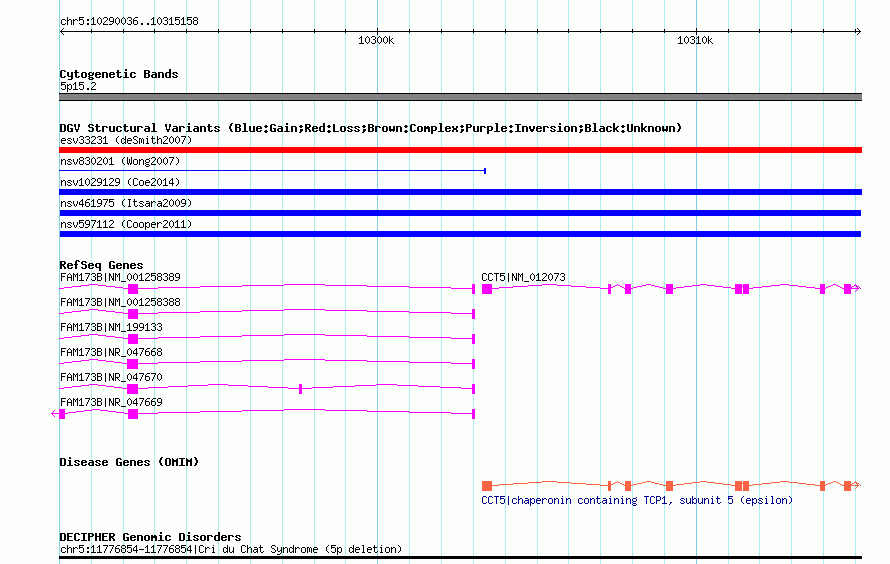This screenshot has height=564, width=890.
Task: Click the left arrow of FAM173B|NR_047669
Action: pos(54,414)
